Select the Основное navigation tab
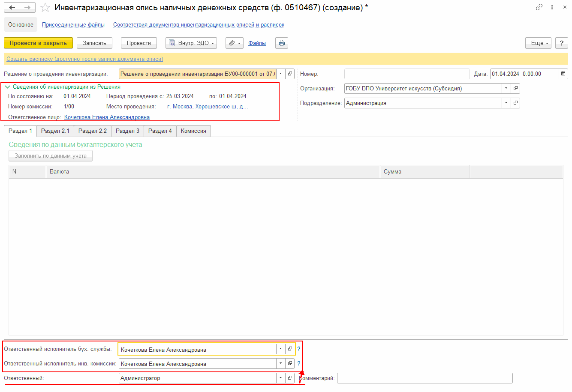This screenshot has width=572, height=392. 21,24
